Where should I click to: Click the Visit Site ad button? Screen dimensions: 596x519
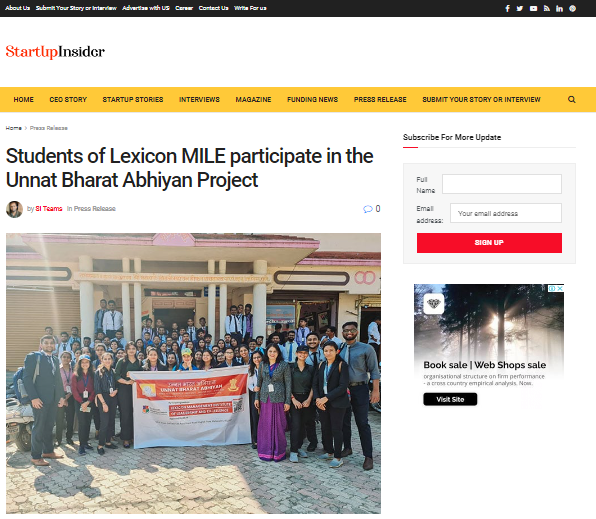(450, 399)
